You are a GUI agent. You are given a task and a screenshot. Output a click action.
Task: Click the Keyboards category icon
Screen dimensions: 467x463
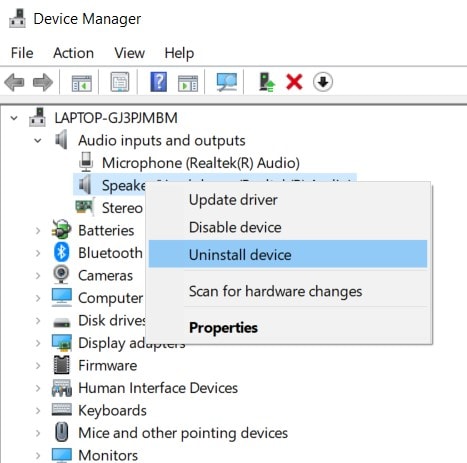[62, 410]
